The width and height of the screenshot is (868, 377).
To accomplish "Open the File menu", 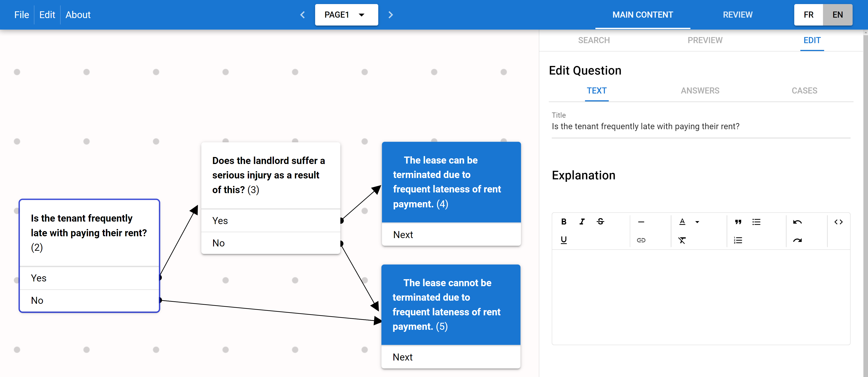I will coord(21,15).
